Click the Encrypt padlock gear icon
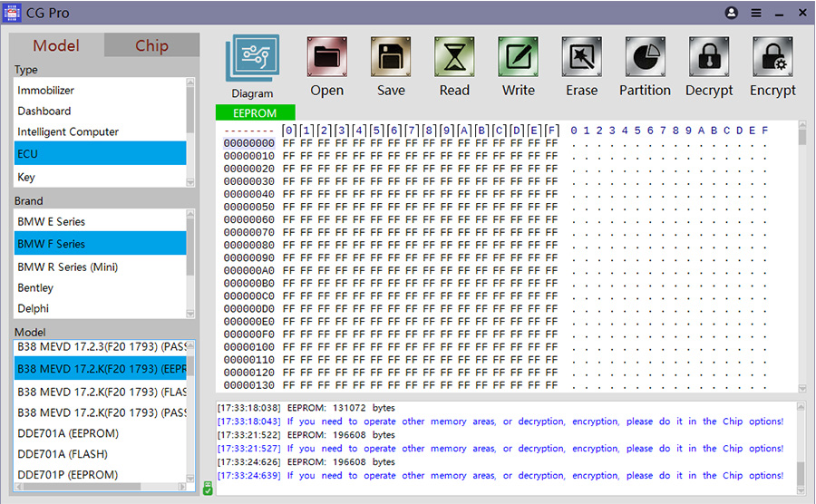The width and height of the screenshot is (816, 504). point(772,59)
